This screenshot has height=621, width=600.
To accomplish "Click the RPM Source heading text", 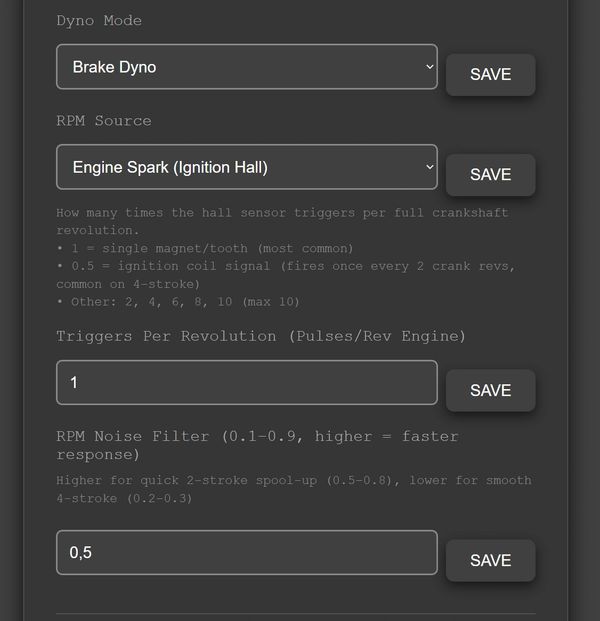I will 104,121.
